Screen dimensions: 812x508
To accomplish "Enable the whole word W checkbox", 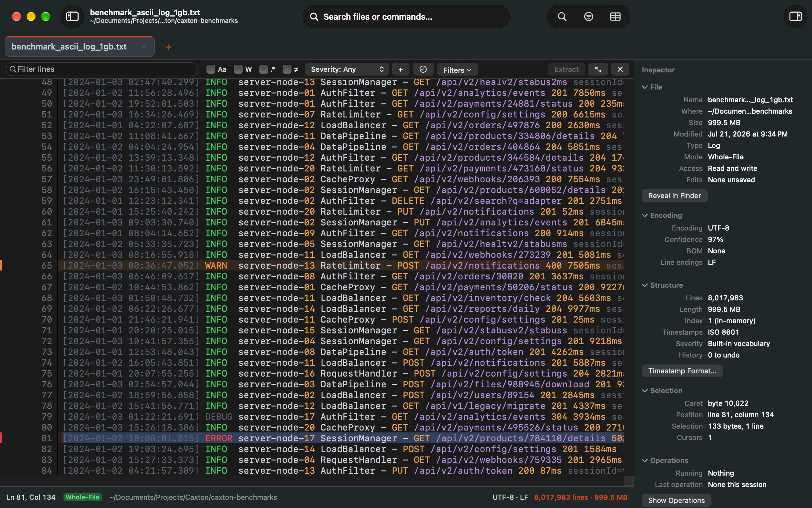I will [x=238, y=69].
